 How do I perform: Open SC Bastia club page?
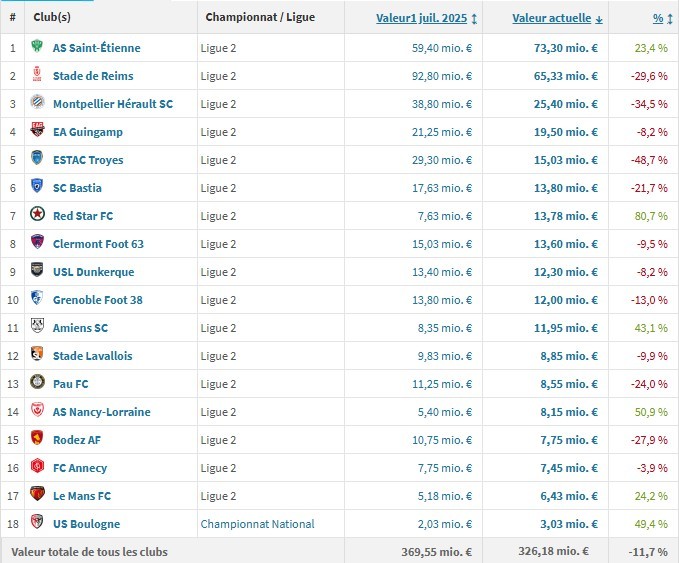click(x=78, y=188)
